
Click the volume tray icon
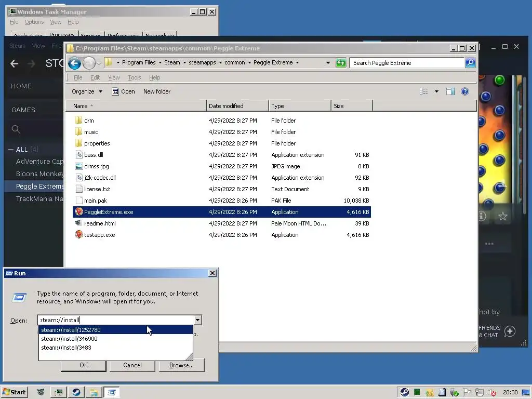[x=493, y=393]
